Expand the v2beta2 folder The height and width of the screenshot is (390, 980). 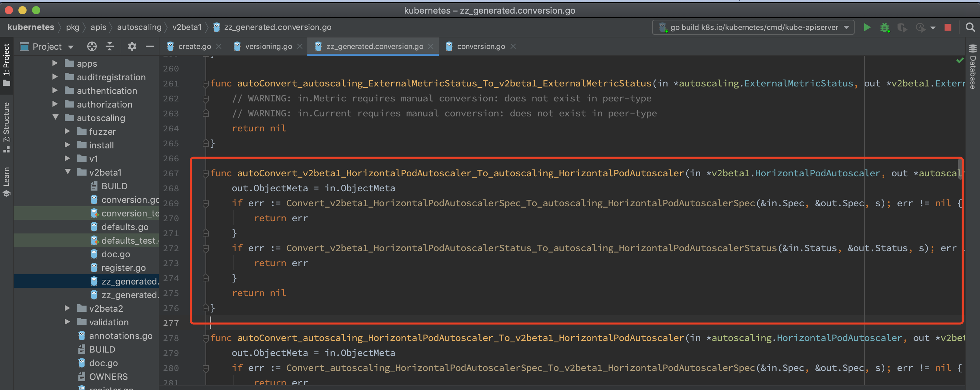click(x=67, y=308)
